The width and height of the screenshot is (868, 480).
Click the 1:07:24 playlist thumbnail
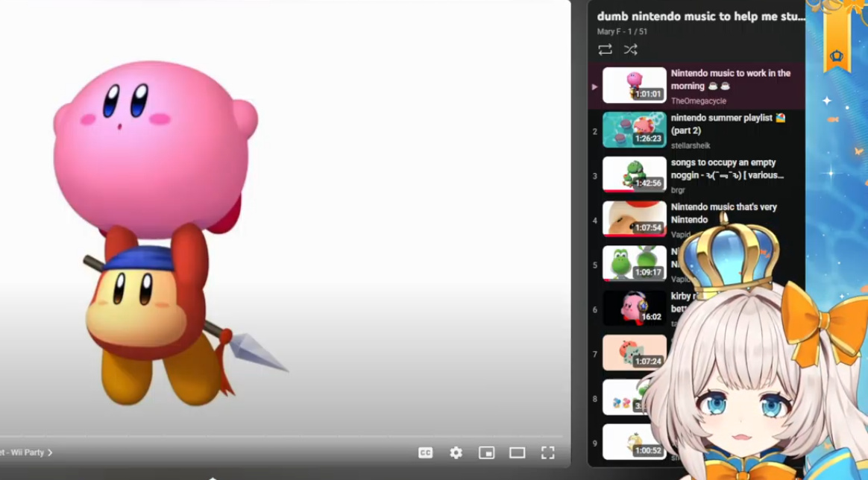[x=635, y=353]
